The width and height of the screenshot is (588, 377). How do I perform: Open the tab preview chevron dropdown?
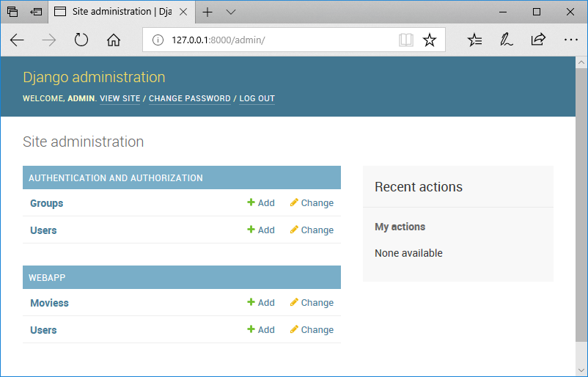click(x=231, y=12)
